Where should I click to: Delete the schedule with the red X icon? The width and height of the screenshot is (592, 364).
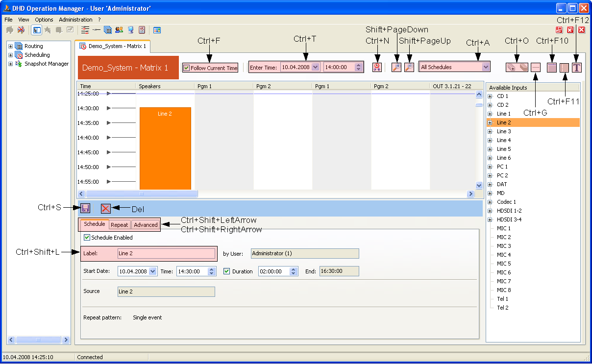(x=106, y=209)
